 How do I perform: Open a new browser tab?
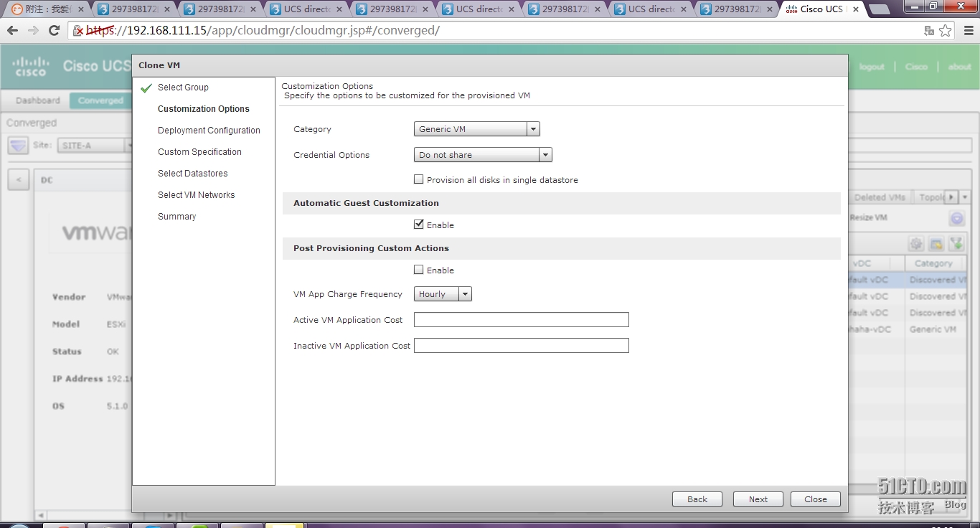pos(880,10)
